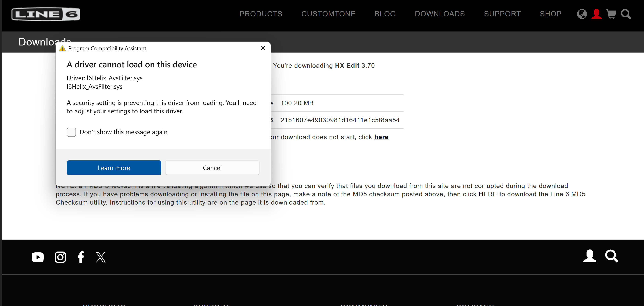Click the warning icon in dialog title bar
Image resolution: width=644 pixels, height=306 pixels.
point(62,48)
